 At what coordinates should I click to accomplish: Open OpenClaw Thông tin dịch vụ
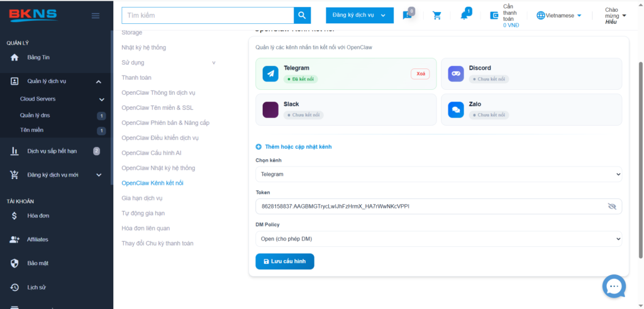tap(158, 93)
